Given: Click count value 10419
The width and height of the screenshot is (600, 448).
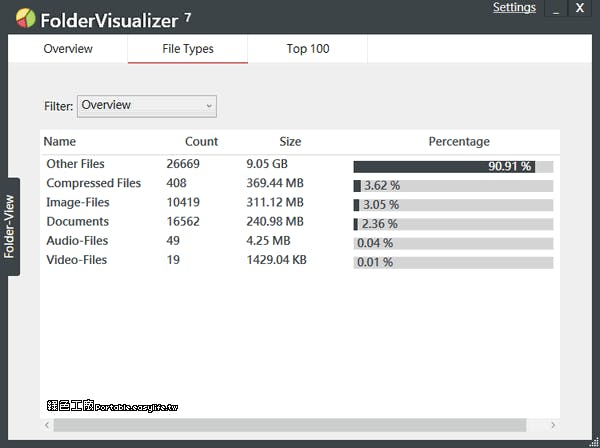Looking at the screenshot, I should click(183, 202).
